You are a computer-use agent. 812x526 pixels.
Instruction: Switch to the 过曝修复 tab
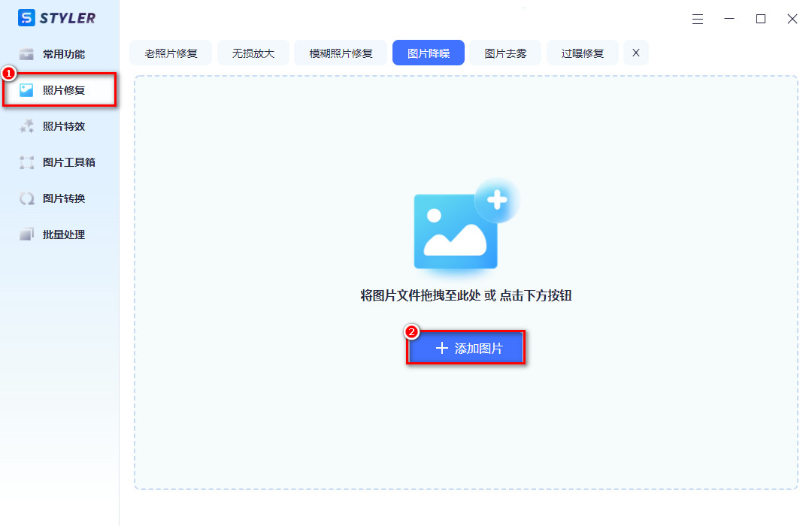point(582,53)
